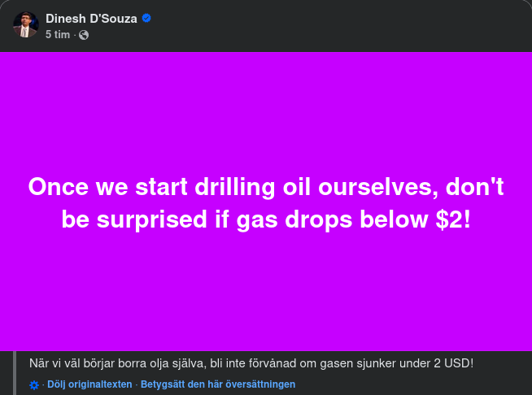Screen dimensions: 532x395
Task: Open Dinesh D'Souza's profile picture avatar
Action: pos(25,25)
